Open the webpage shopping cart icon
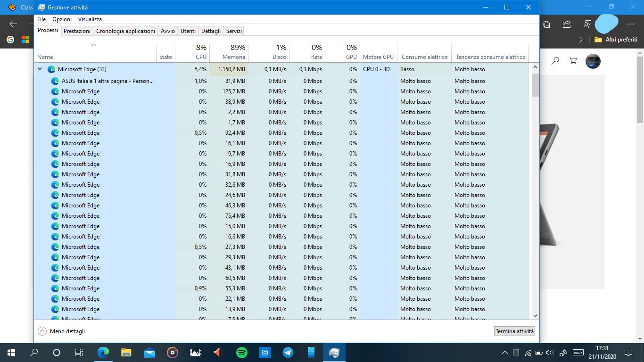 [573, 61]
